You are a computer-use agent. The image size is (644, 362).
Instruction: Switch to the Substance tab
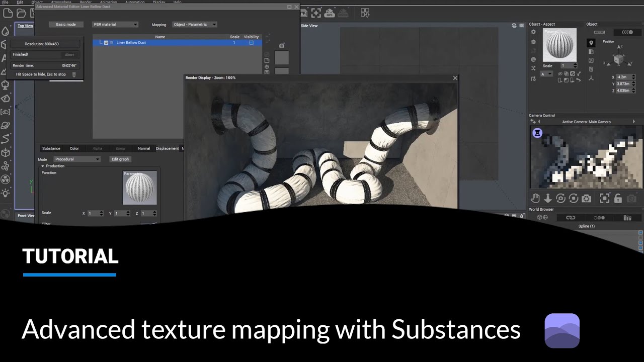click(x=51, y=148)
